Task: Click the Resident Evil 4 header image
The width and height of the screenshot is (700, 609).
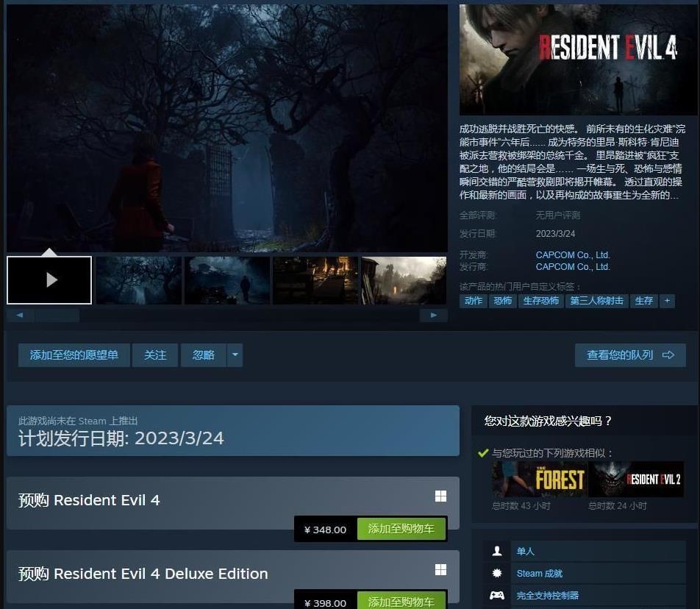Action: [x=578, y=60]
